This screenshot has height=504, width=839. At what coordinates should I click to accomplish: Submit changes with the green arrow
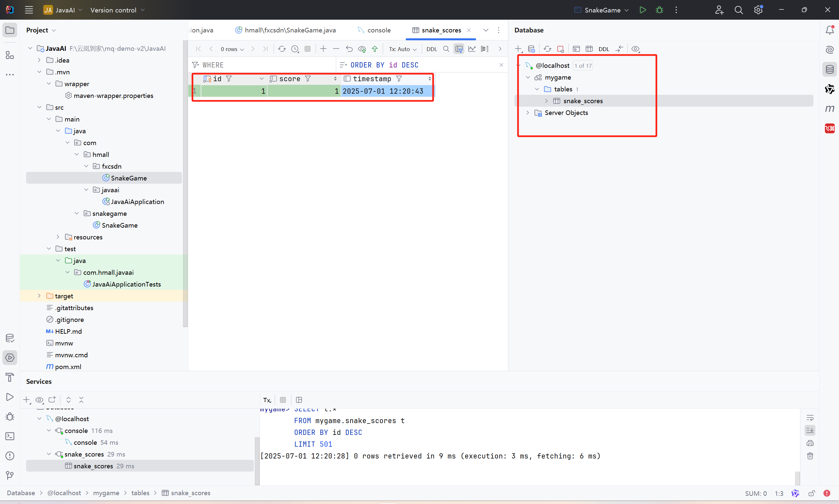(x=375, y=49)
